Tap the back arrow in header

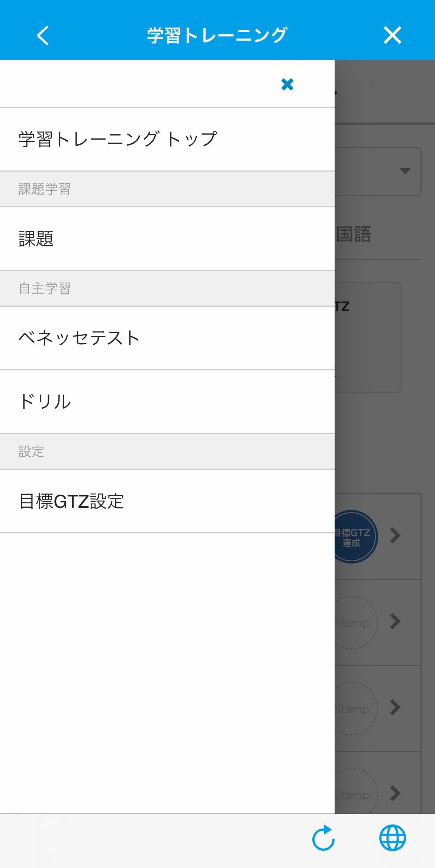tap(43, 35)
